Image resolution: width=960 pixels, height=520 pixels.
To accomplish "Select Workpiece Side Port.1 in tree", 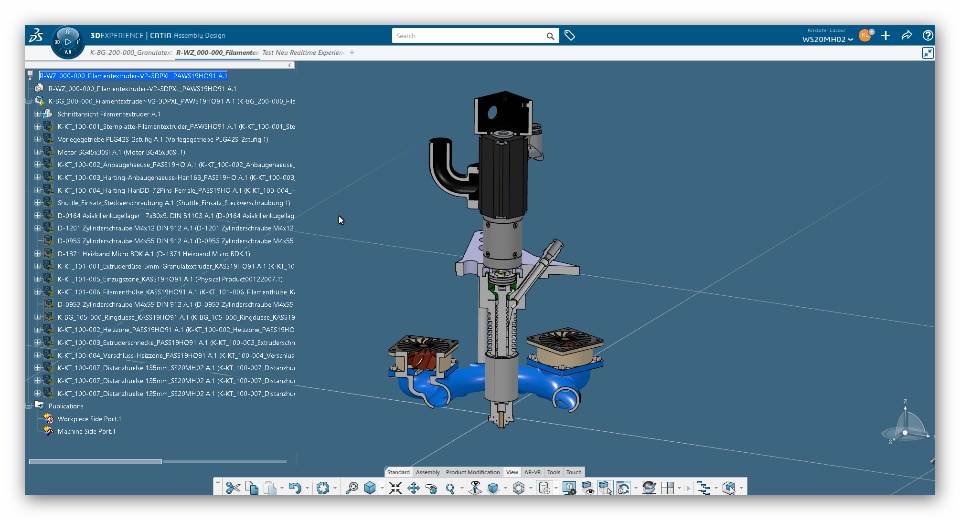I will [89, 419].
